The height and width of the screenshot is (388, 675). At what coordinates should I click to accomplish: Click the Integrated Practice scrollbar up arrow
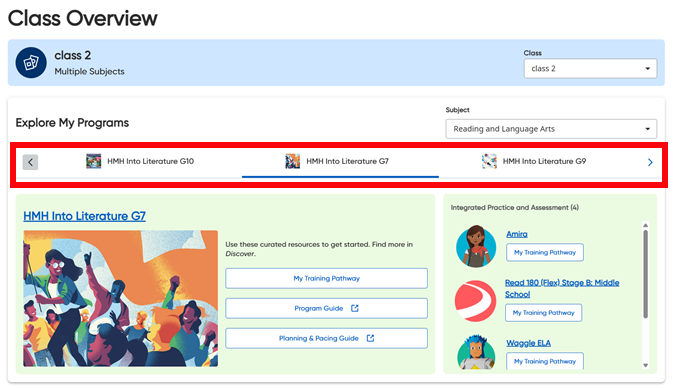pos(645,225)
